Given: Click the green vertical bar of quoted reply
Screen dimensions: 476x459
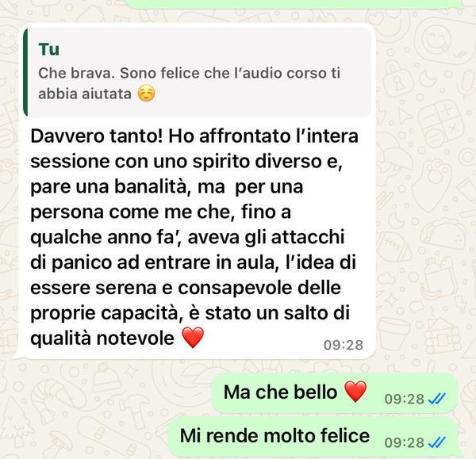Looking at the screenshot, I should click(x=25, y=72).
